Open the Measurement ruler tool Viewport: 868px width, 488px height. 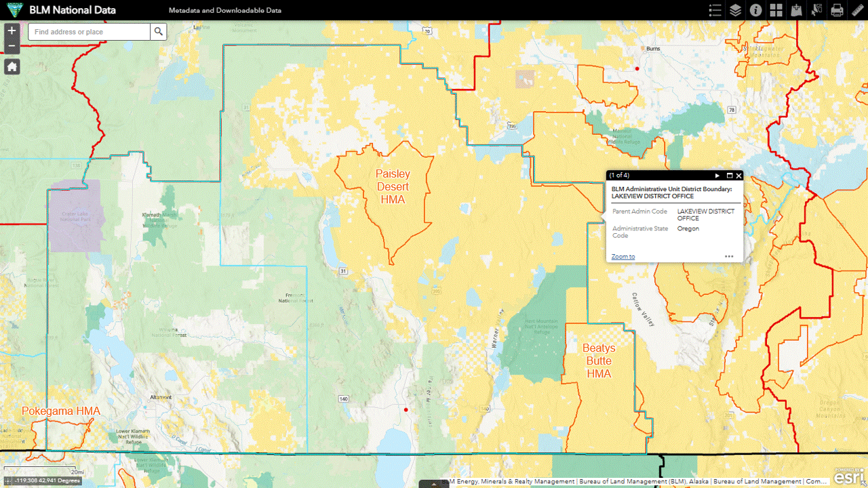857,10
